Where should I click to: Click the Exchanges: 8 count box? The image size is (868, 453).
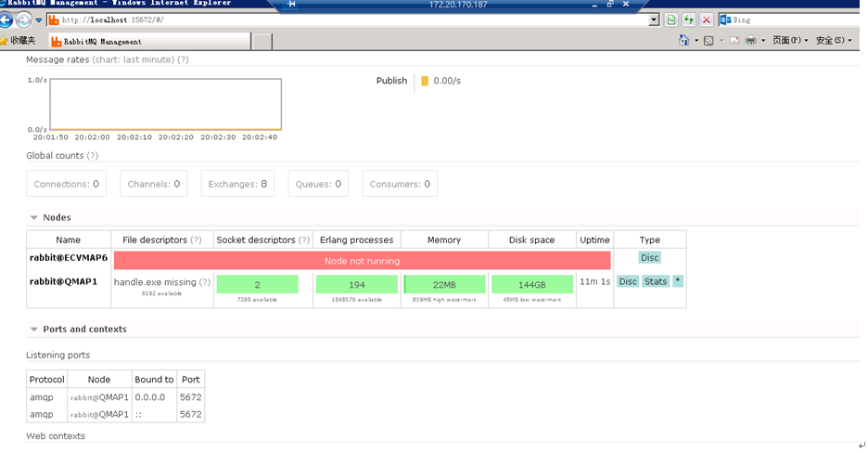(237, 184)
